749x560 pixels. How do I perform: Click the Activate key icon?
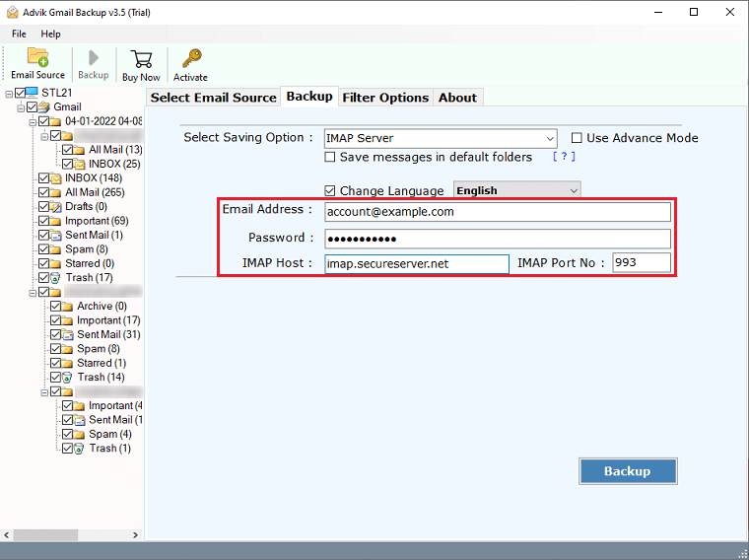(191, 59)
